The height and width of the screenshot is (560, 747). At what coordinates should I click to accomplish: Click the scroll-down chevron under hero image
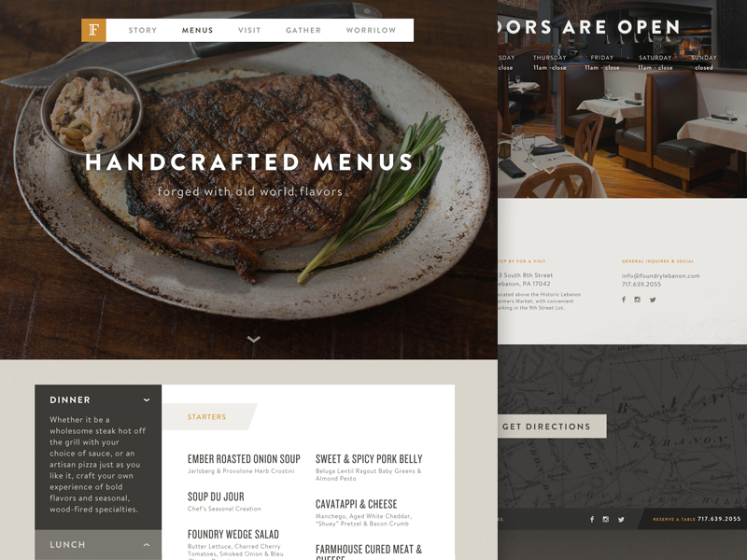254,339
